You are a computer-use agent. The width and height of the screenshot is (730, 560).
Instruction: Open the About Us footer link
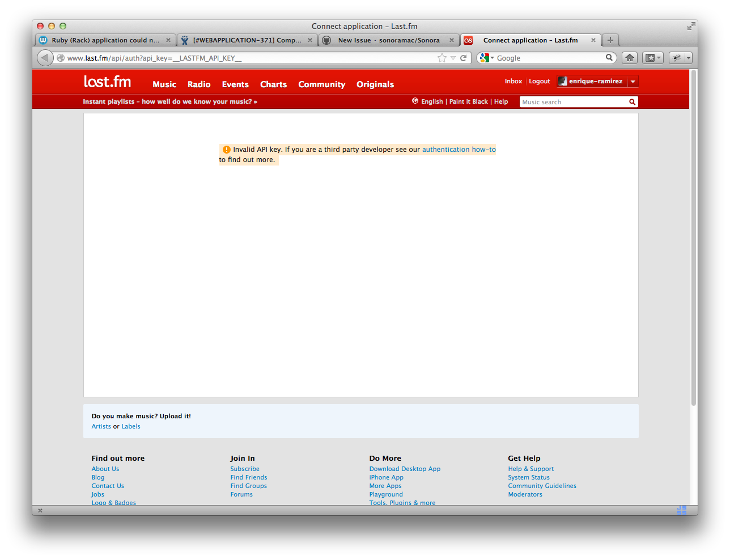[x=105, y=469]
